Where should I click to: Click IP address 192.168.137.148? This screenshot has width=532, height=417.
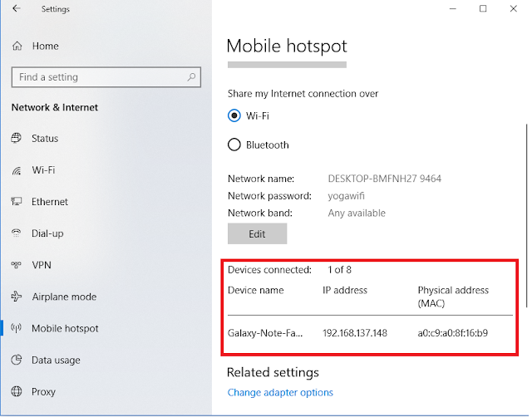pyautogui.click(x=355, y=333)
